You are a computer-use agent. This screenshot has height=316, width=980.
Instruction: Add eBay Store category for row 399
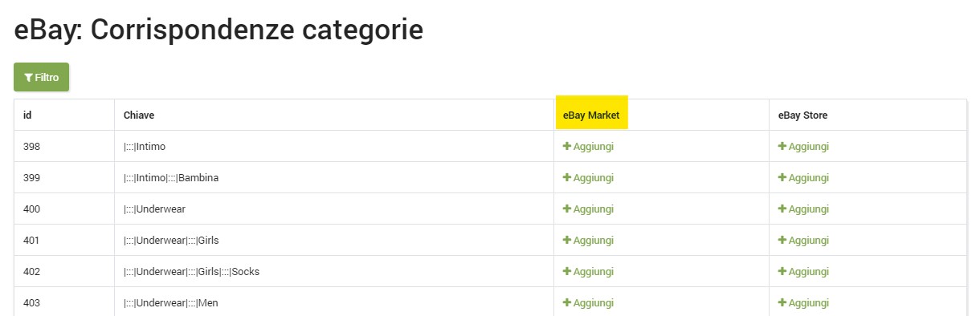803,177
